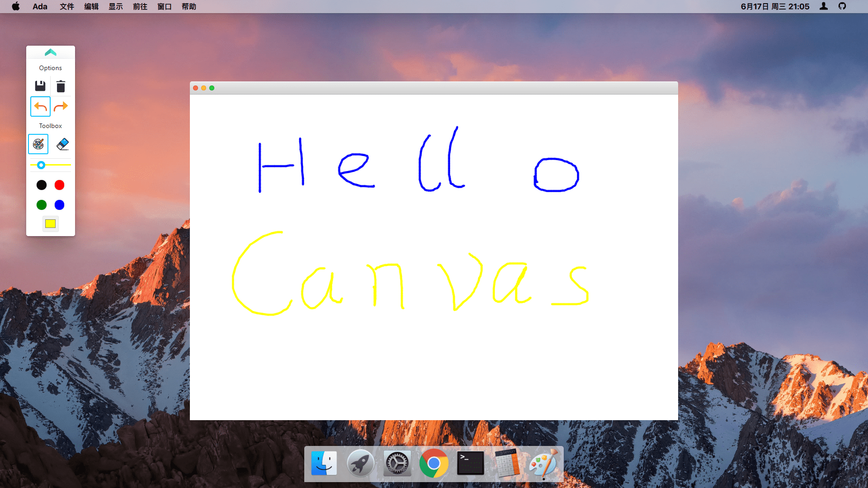Image resolution: width=868 pixels, height=488 pixels.
Task: Open the 窗口 menu
Action: [164, 6]
